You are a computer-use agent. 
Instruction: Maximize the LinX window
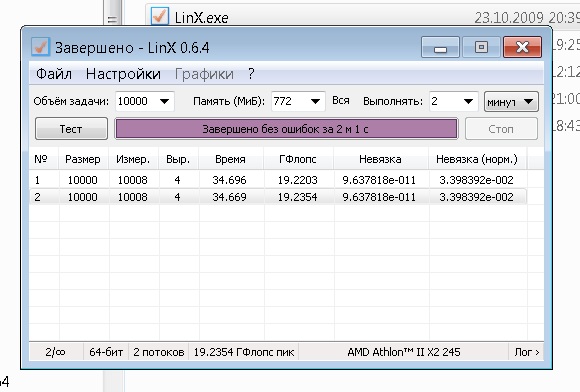(481, 47)
